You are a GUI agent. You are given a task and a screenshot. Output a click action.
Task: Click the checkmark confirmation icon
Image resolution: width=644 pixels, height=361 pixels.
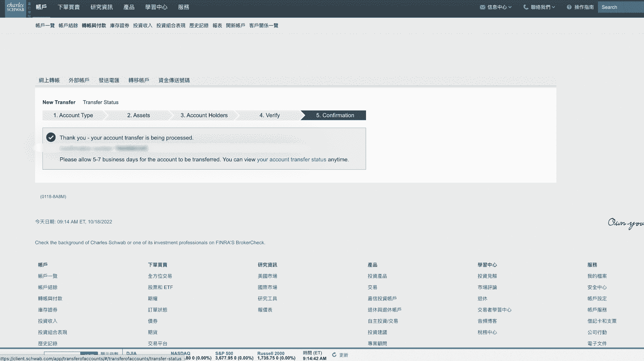(x=51, y=137)
